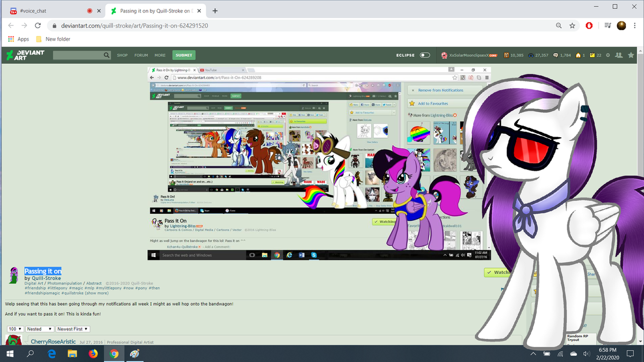Open notes showing 22
Viewport: 644px width, 362px height.
point(595,55)
